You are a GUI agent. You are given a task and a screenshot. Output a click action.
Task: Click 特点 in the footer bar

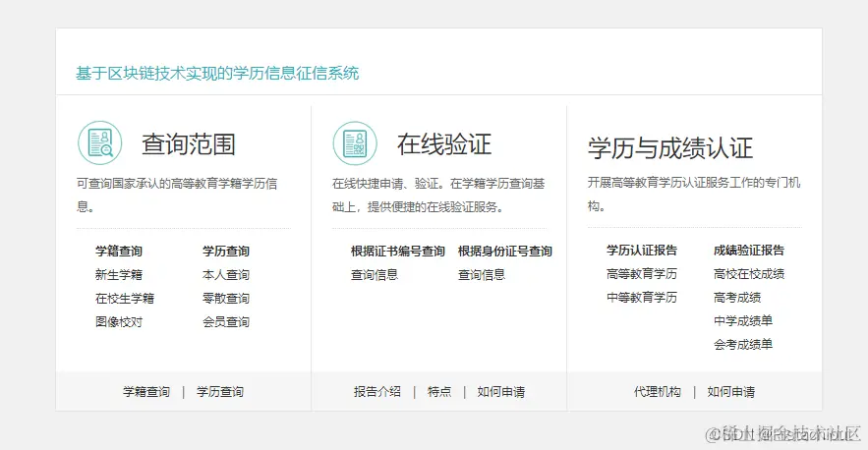[439, 392]
